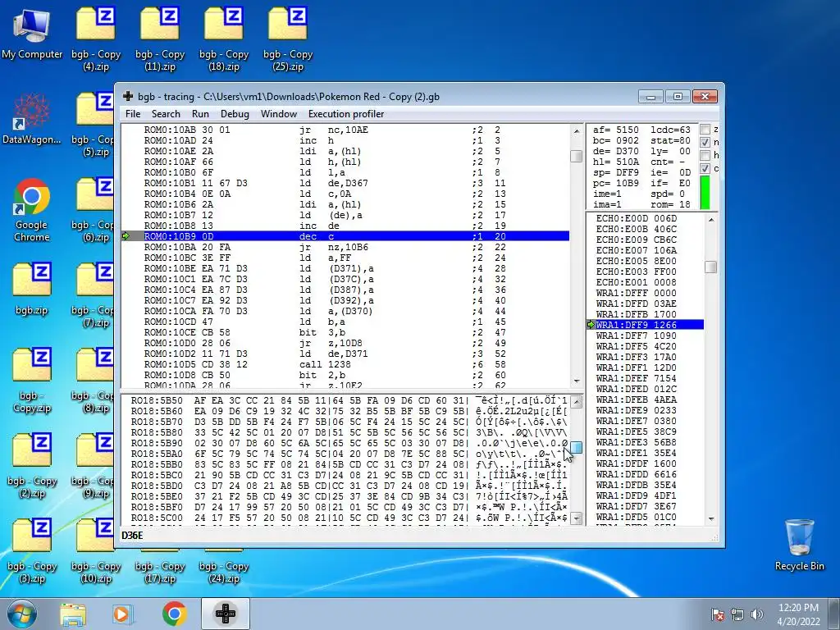Select bgb - Copy (4).zip on desktop
The height and width of the screenshot is (630, 840).
click(x=96, y=39)
